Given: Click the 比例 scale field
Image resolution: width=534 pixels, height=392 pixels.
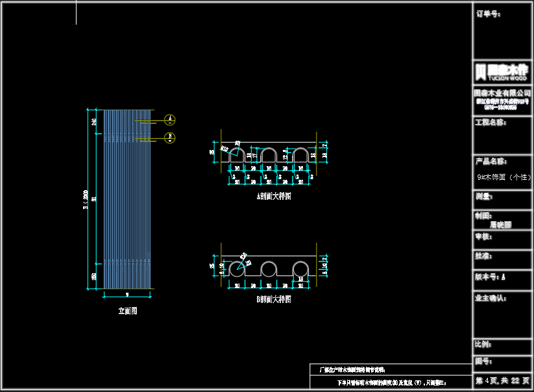Looking at the screenshot, I should pyautogui.click(x=484, y=345).
